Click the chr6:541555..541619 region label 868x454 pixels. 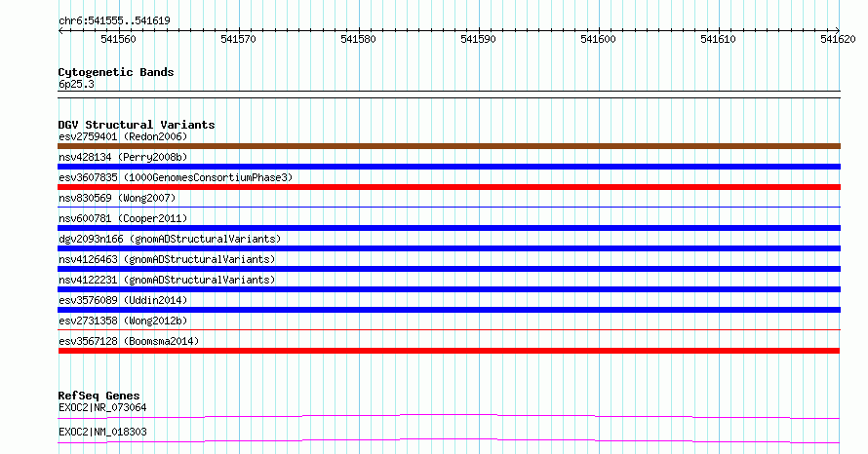114,21
